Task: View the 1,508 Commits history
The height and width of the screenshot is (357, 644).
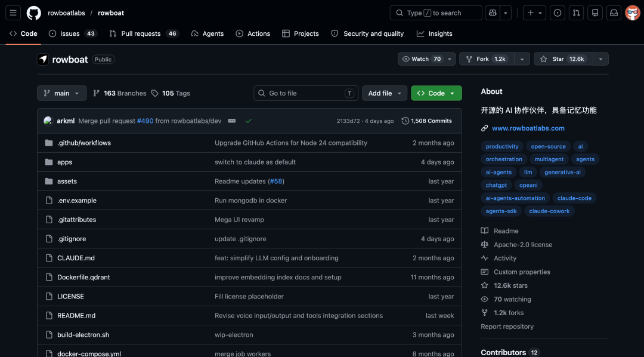Action: (426, 121)
